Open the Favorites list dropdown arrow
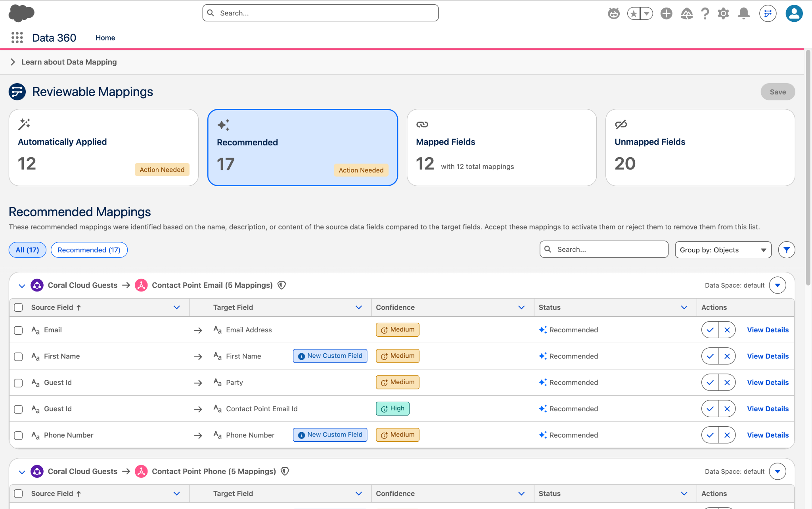Screen dimensions: 812x509 click(647, 13)
